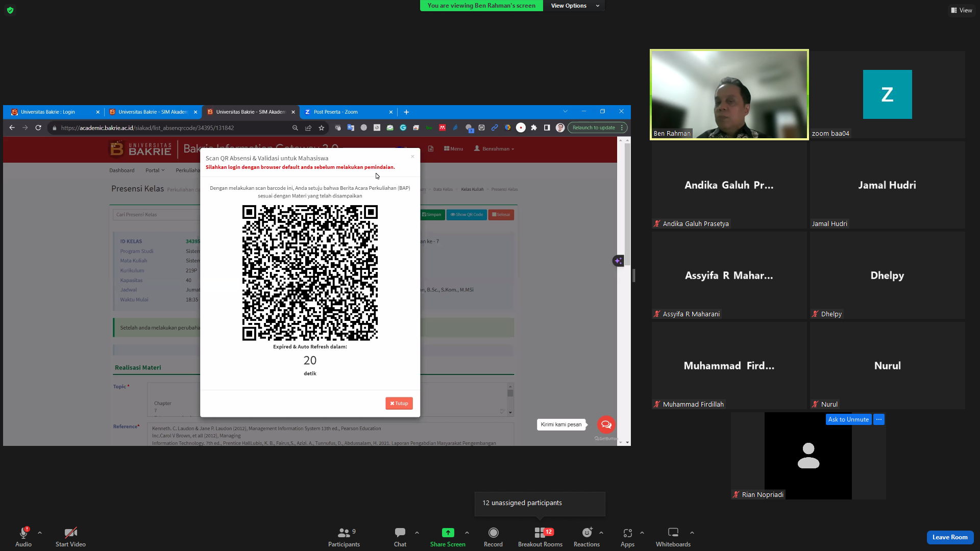Dismiss the QR dialog with the X
Screen dimensions: 980x551
pos(412,157)
